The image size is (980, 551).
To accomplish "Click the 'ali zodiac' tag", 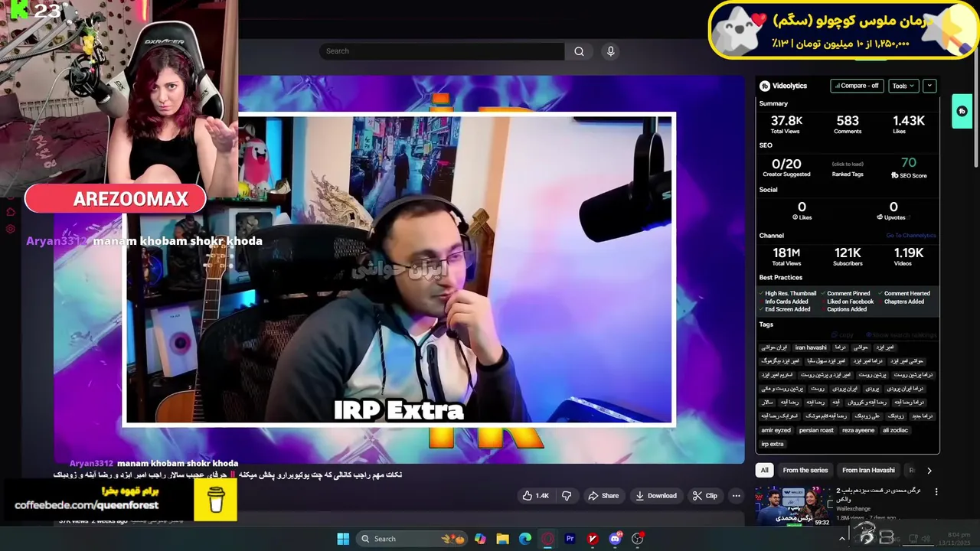I will (x=895, y=430).
